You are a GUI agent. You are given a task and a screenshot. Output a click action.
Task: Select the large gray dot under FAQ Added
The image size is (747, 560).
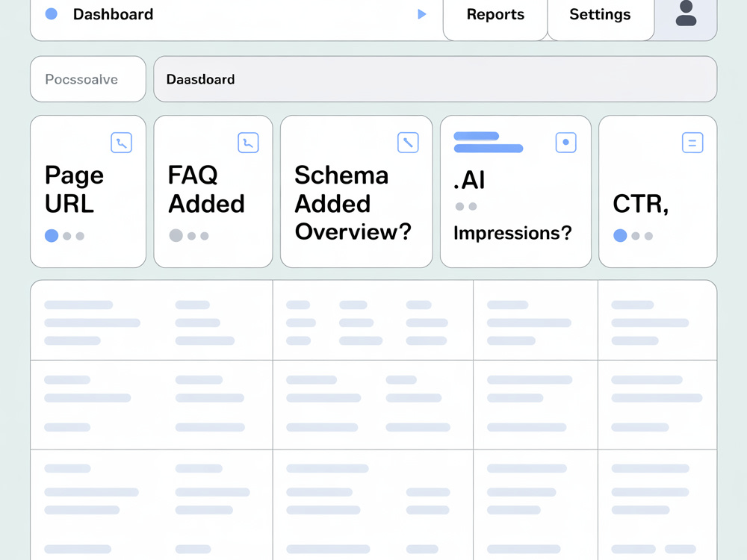click(176, 236)
